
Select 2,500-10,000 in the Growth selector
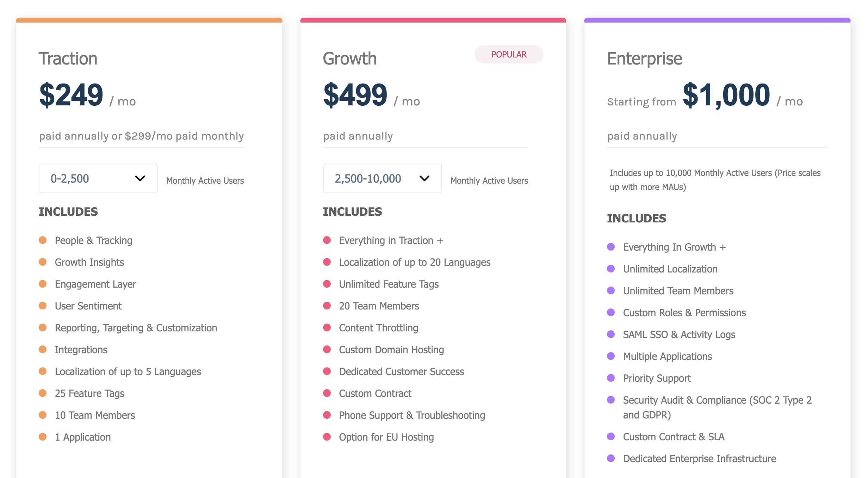pos(368,178)
